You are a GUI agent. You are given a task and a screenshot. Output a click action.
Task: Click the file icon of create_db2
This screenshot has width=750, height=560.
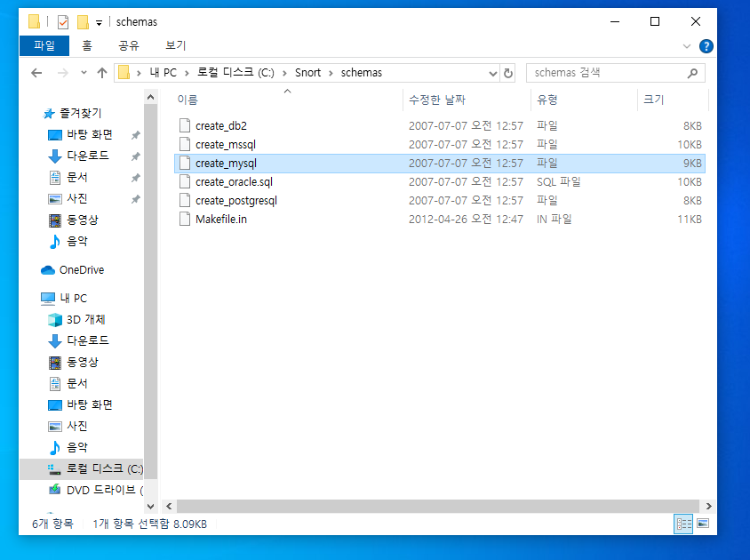[x=185, y=125]
